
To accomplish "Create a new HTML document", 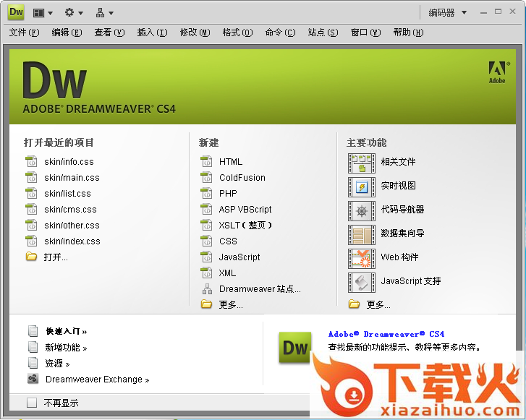I will tap(231, 162).
